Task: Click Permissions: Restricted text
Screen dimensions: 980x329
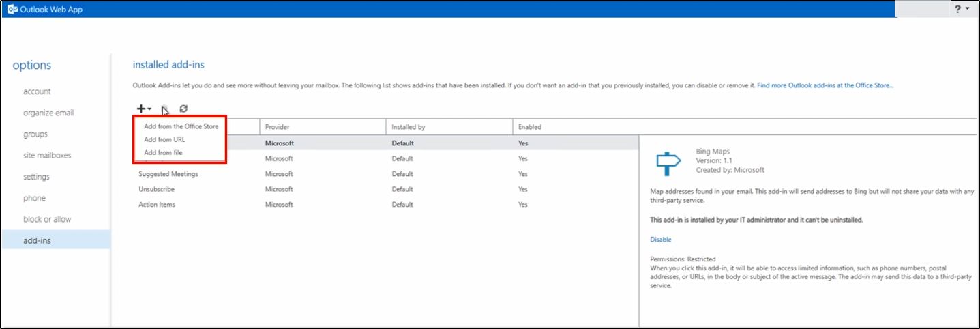Action: tap(683, 259)
